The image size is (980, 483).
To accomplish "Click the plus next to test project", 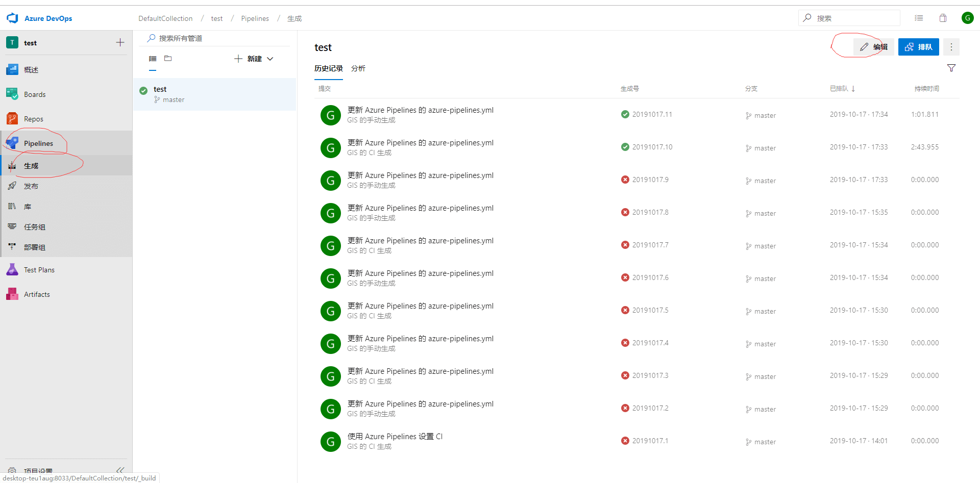I will tap(120, 43).
